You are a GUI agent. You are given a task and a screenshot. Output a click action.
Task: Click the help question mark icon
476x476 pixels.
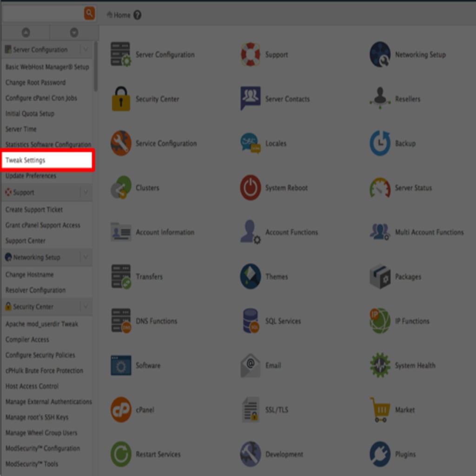point(137,15)
